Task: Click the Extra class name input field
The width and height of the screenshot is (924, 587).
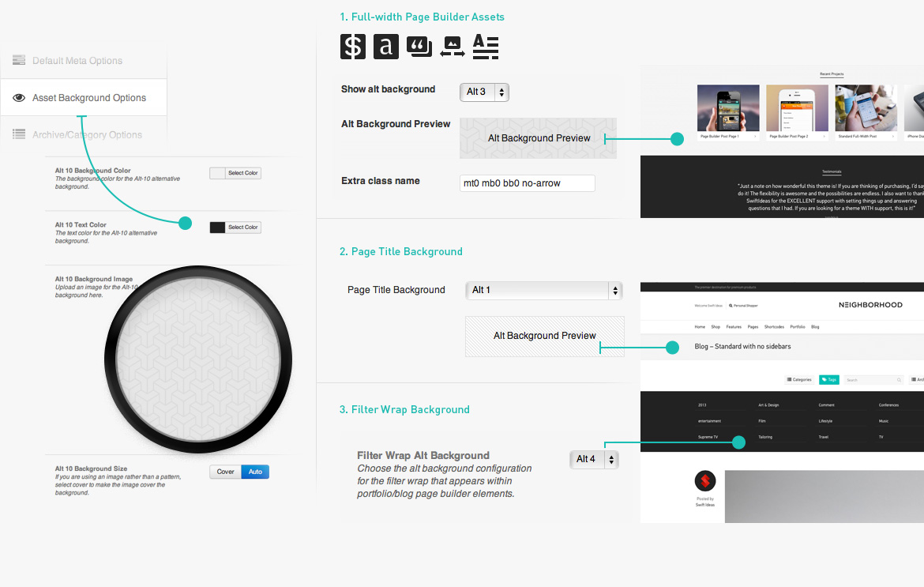Action: point(528,183)
